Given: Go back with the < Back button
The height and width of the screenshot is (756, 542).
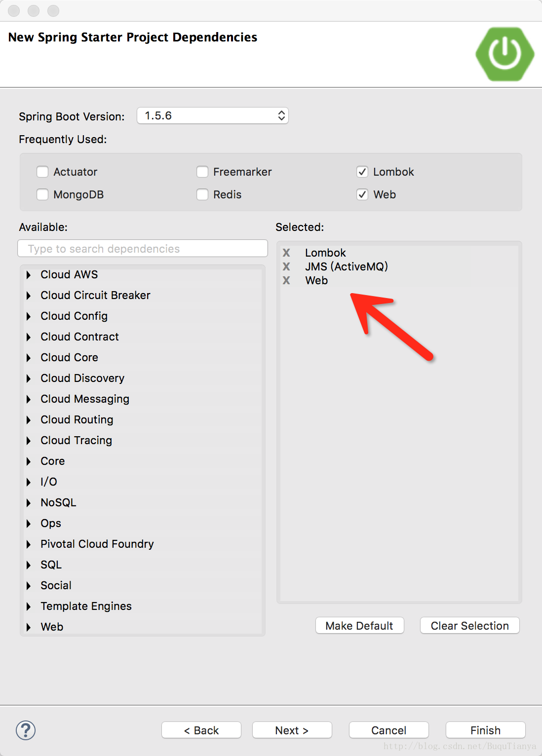Looking at the screenshot, I should [201, 730].
